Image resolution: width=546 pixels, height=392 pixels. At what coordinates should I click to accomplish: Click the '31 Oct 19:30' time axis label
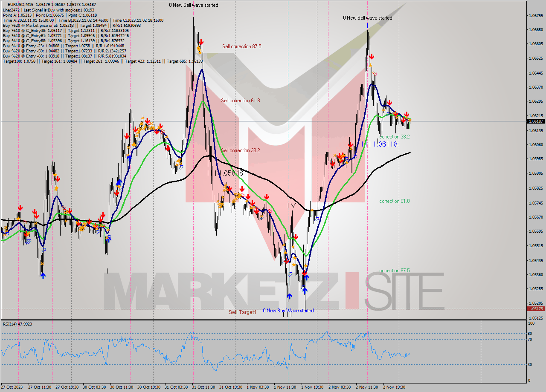[x=230, y=387]
